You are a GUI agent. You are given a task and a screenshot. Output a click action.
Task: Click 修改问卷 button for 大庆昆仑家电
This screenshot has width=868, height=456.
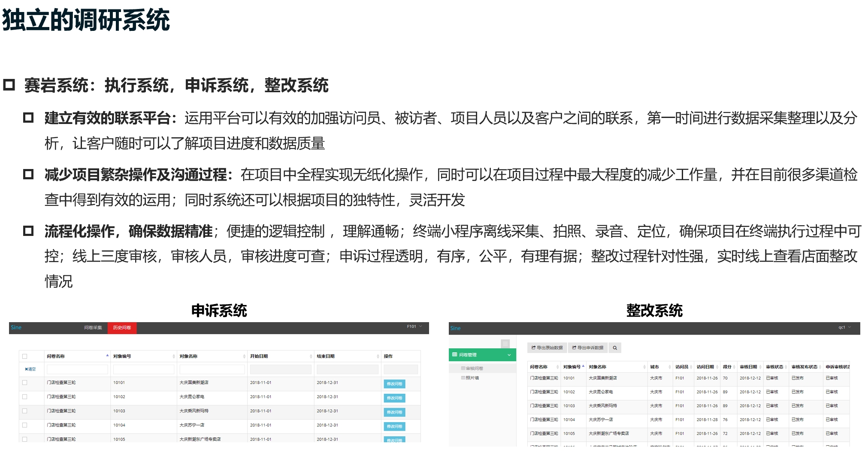coord(394,398)
